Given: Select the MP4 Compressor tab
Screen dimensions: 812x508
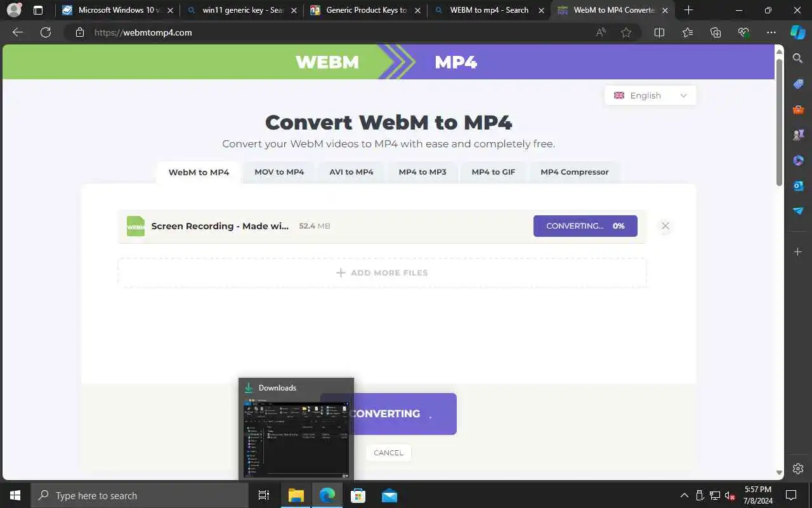Looking at the screenshot, I should point(575,172).
